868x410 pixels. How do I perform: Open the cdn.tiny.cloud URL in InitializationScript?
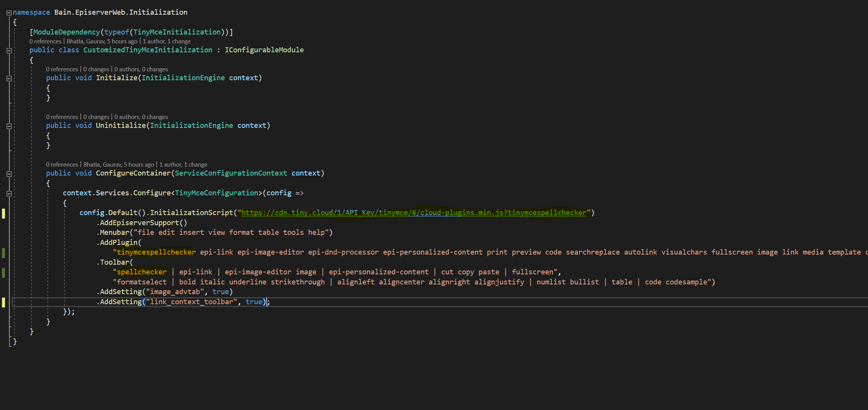pos(413,213)
